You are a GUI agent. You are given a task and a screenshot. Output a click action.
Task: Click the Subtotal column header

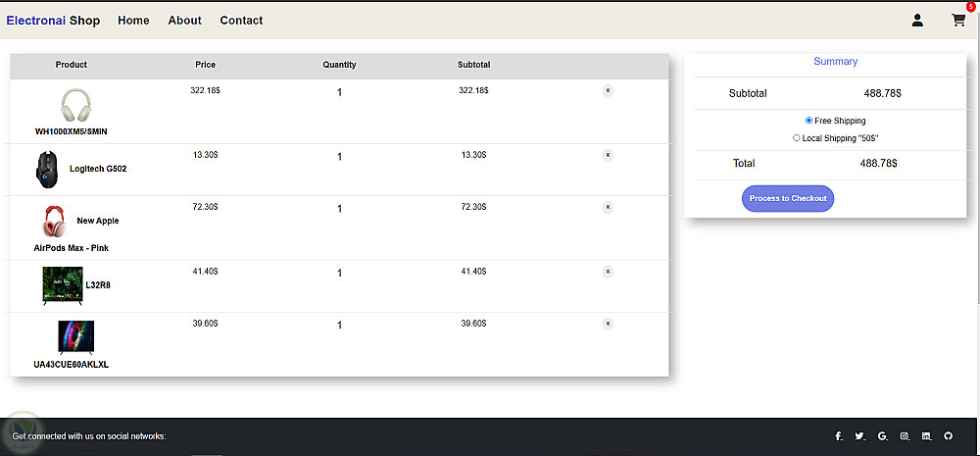[473, 65]
